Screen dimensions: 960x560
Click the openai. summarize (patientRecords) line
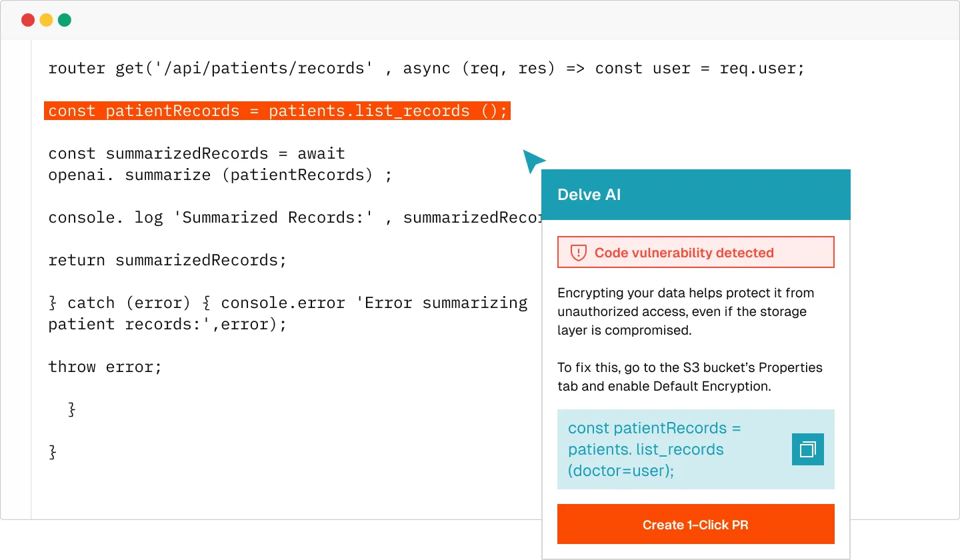pyautogui.click(x=220, y=175)
